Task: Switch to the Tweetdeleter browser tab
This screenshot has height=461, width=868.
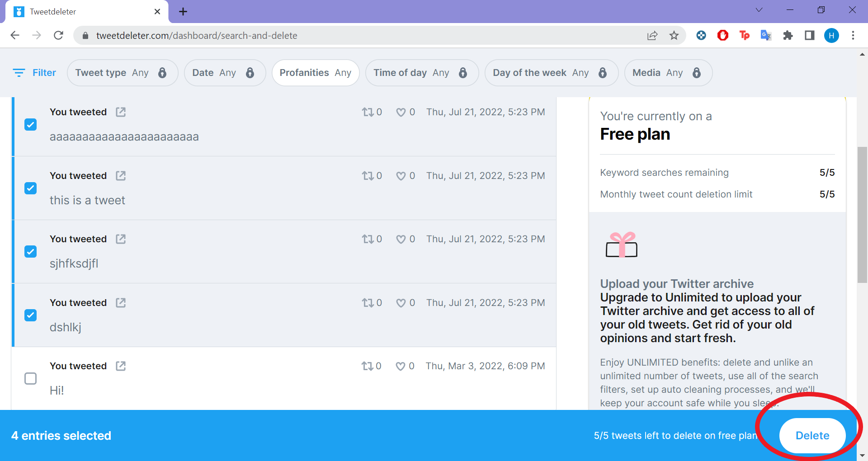Action: coord(87,12)
